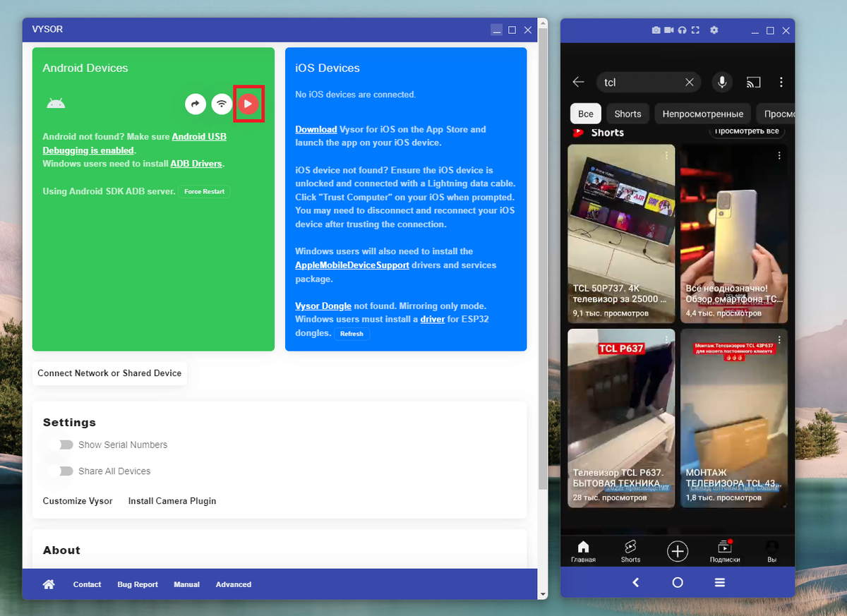Open the Подписки subscriptions tab
This screenshot has height=616, width=847.
(725, 552)
